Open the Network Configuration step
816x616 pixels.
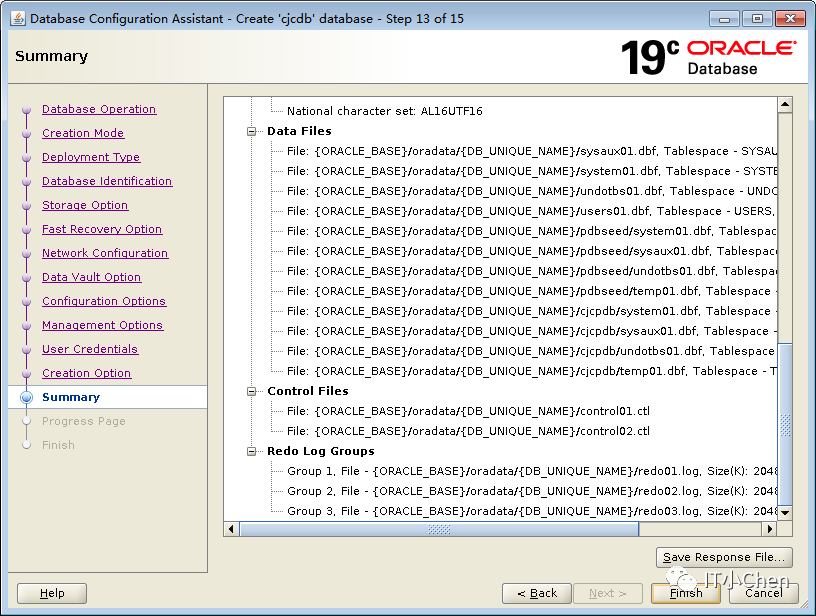[x=105, y=253]
